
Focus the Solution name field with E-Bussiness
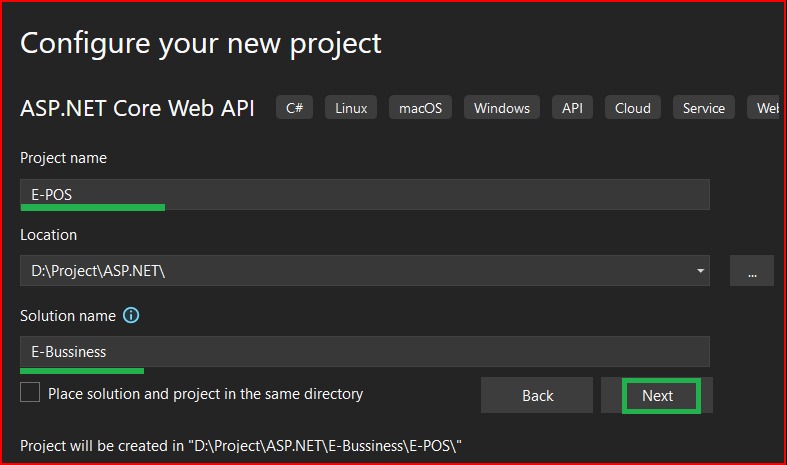(x=364, y=351)
